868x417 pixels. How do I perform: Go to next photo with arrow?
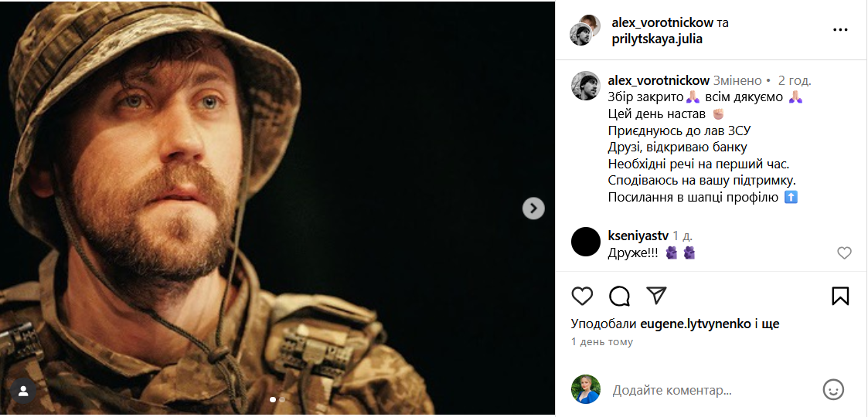click(533, 208)
